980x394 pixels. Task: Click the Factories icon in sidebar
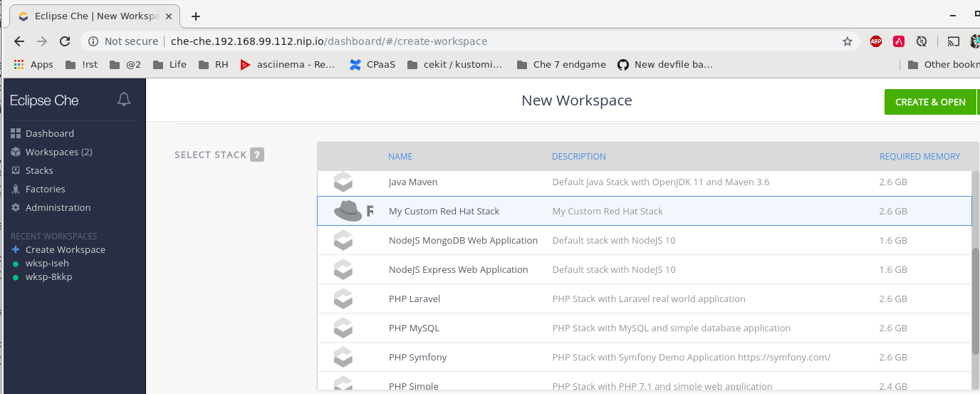pos(16,189)
